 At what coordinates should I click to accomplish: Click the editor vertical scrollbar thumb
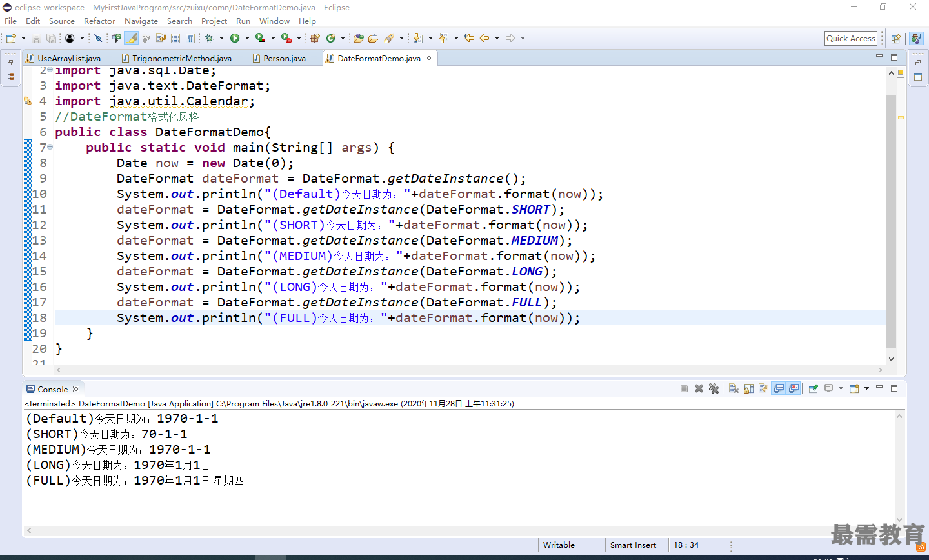pyautogui.click(x=891, y=221)
